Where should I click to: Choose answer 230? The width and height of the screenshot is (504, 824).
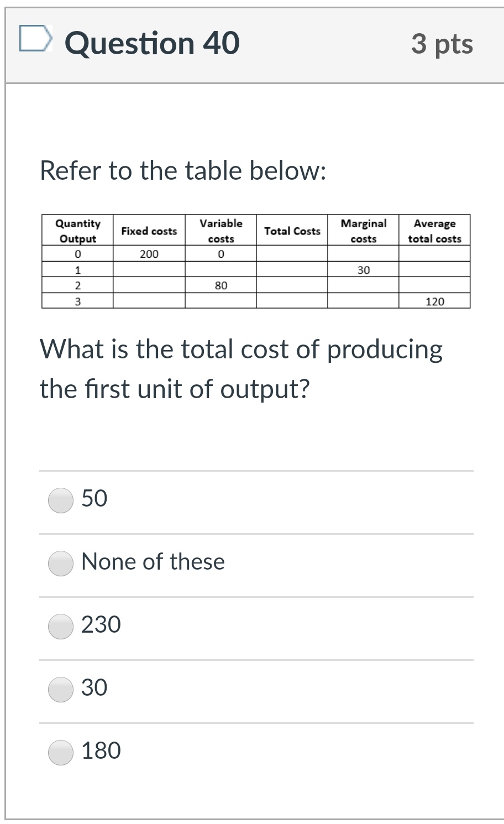[60, 627]
